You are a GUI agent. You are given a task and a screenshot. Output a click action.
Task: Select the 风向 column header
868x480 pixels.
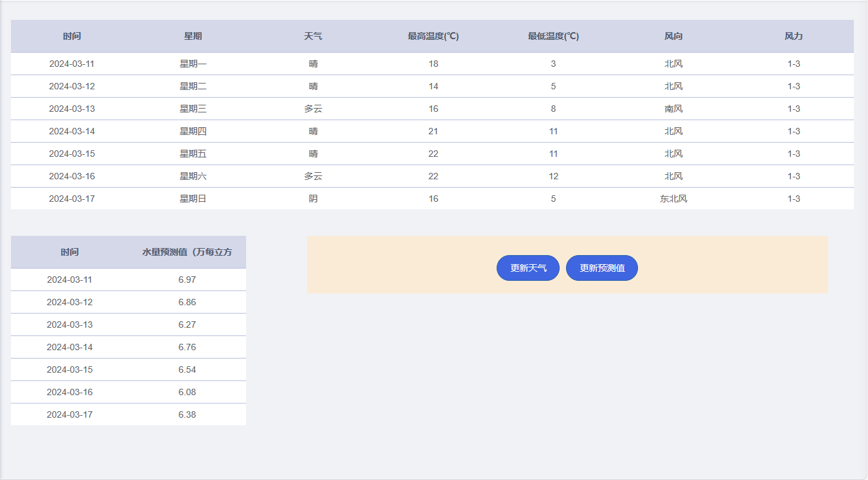click(673, 36)
